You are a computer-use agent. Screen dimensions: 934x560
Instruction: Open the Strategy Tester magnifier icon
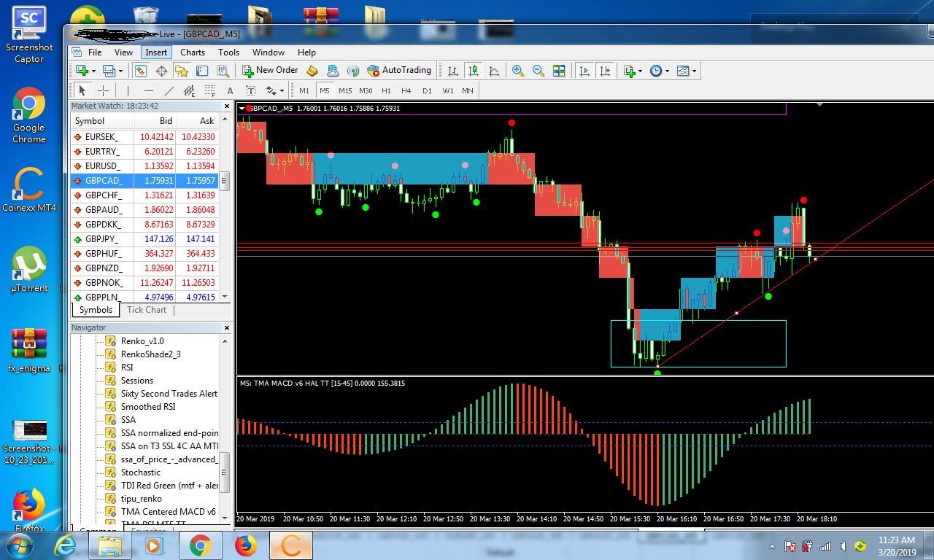223,71
